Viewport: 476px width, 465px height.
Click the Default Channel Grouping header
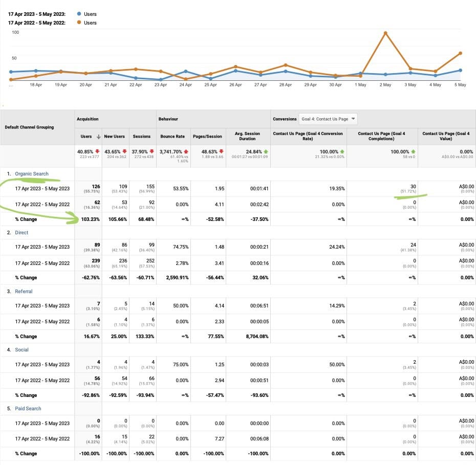29,127
